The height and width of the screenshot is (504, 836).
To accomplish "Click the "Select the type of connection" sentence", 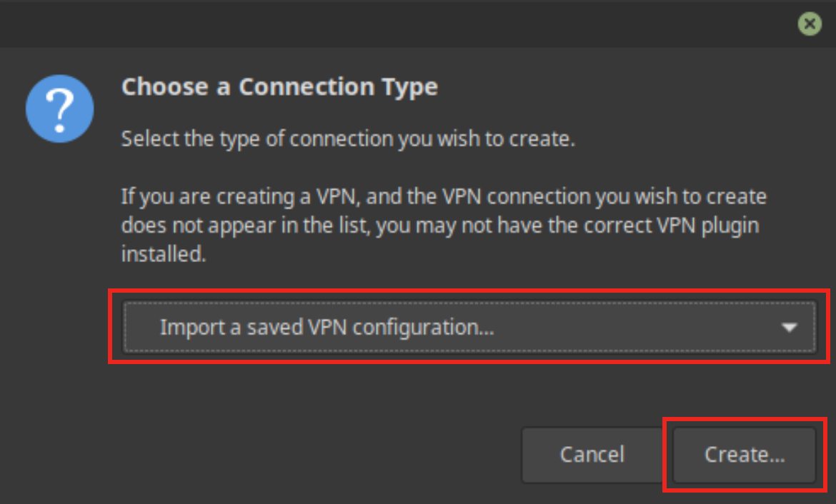I will [x=348, y=138].
